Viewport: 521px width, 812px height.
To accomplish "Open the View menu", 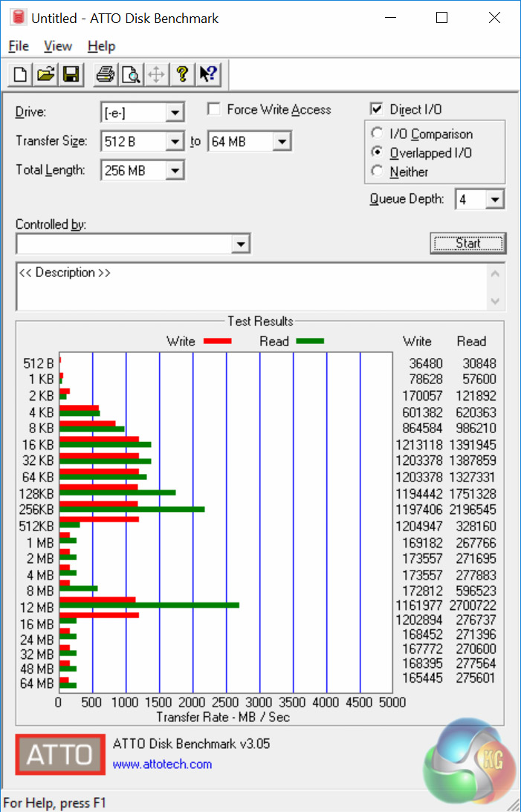I will point(57,46).
